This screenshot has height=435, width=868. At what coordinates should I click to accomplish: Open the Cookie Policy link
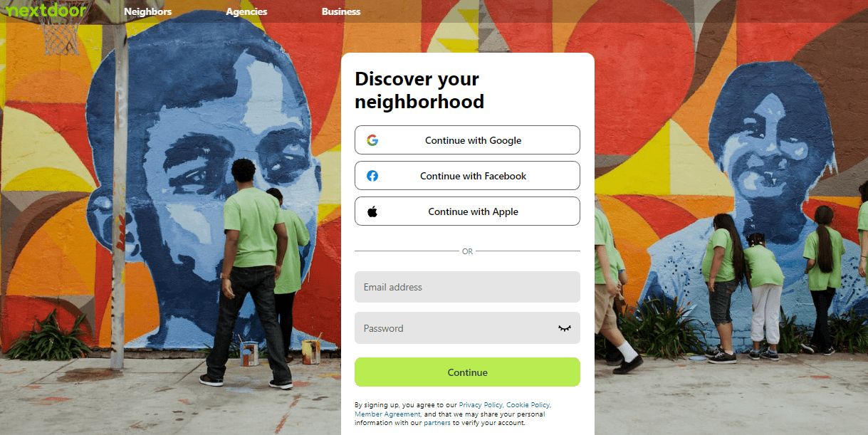pos(528,405)
